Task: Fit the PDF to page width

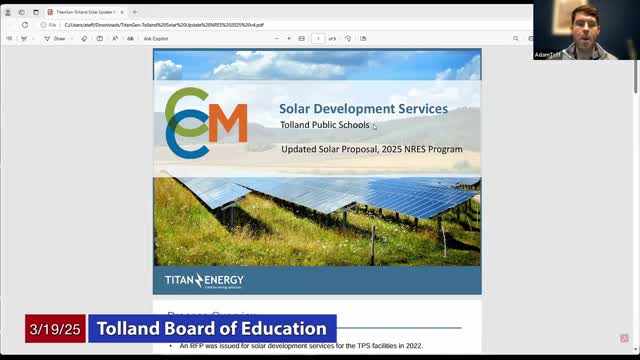Action: (x=302, y=38)
